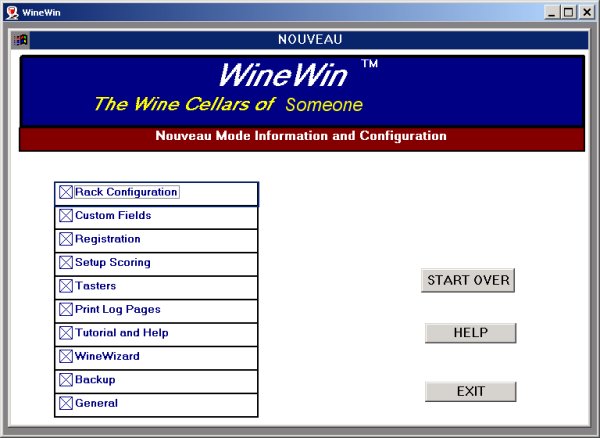Screen dimensions: 600x438
Task: Click the crossed box icon beside Rack Configuration
Action: tap(66, 192)
